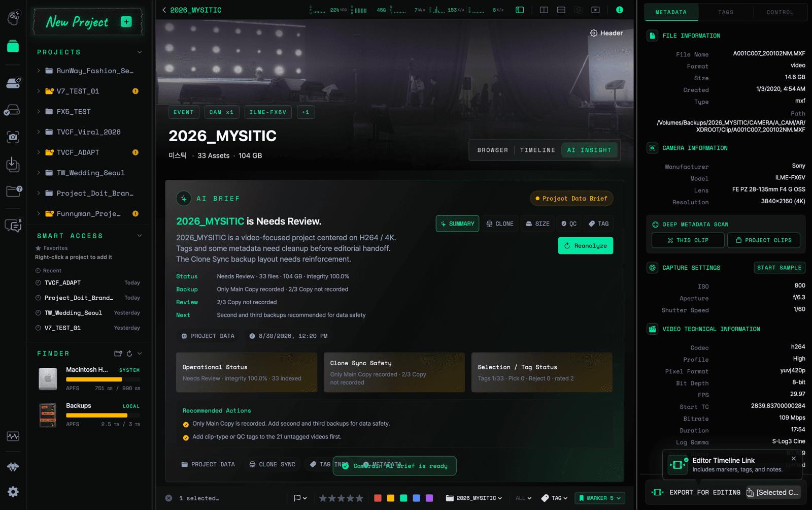The image size is (812, 510).
Task: Switch to the BROWSER view
Action: point(492,150)
